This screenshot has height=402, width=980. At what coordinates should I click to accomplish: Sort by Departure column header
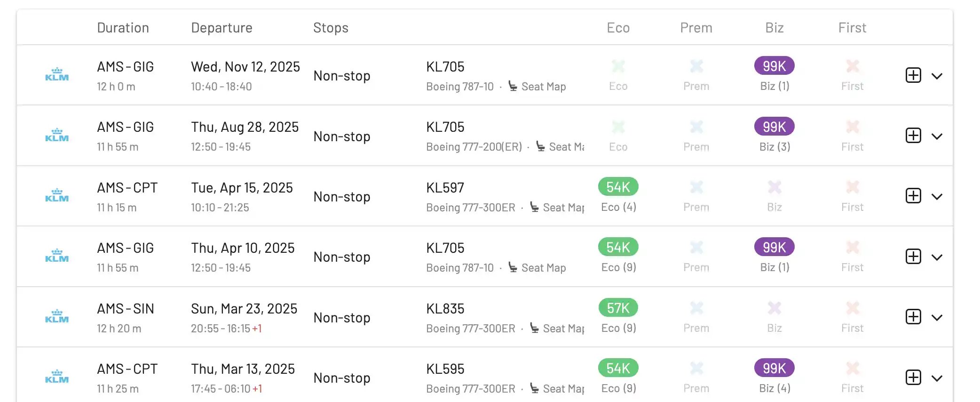tap(221, 28)
